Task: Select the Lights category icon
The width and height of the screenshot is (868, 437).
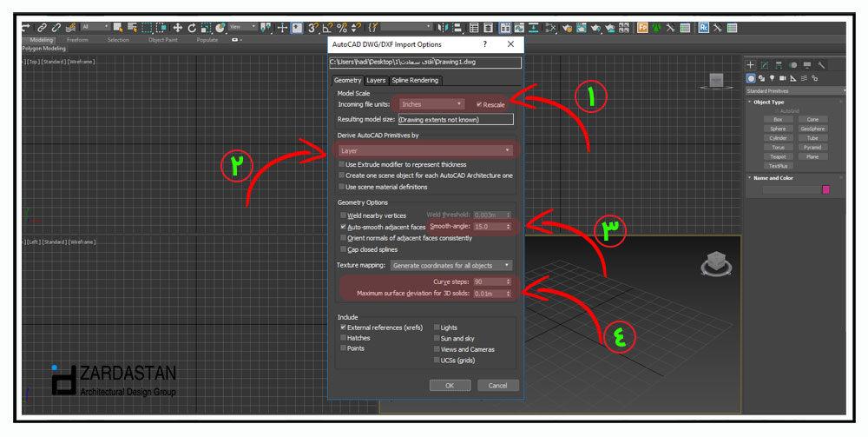Action: (773, 78)
